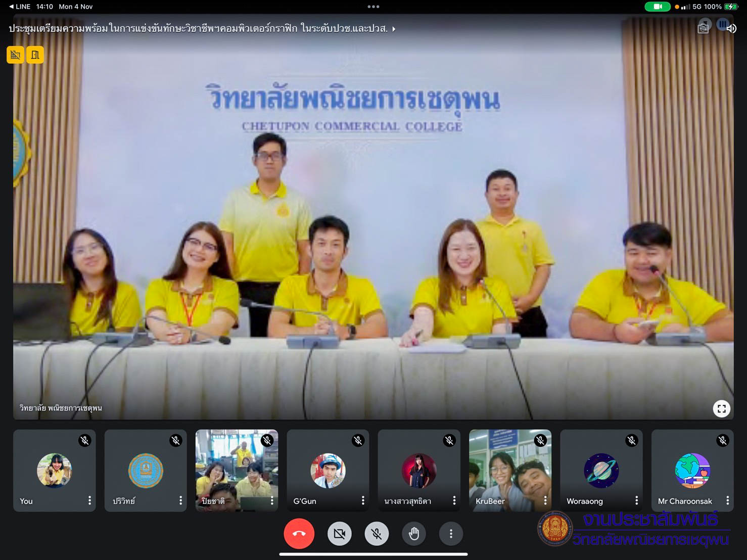Tap the muted mic icon on the You tile
Screen dimensions: 747x560
point(85,440)
